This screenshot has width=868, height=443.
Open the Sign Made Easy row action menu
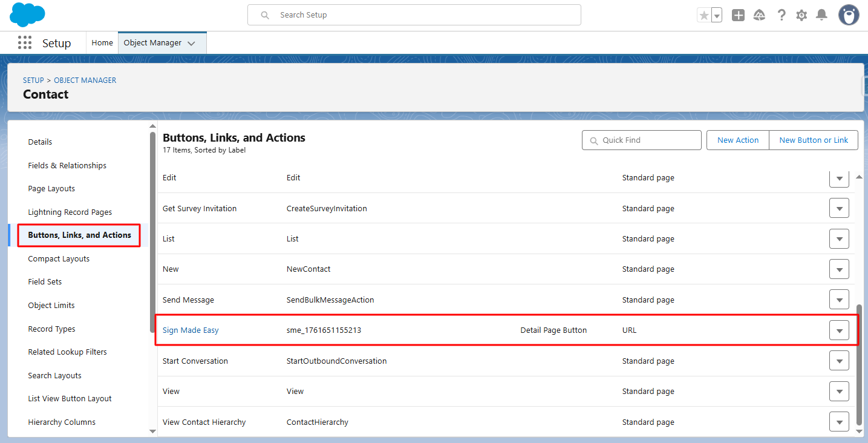[839, 330]
